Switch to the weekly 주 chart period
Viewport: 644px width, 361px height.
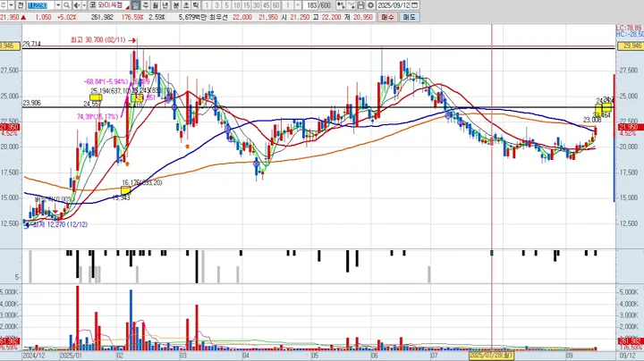(146, 5)
